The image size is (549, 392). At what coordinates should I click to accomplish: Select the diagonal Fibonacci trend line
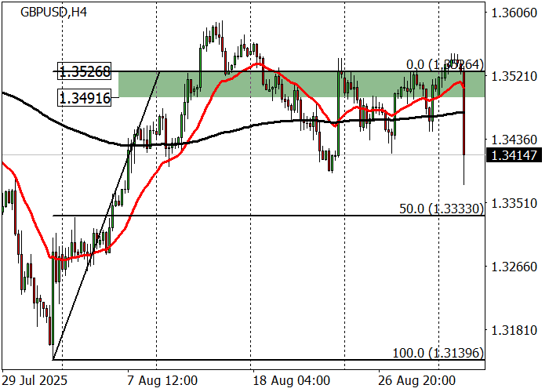(x=106, y=216)
